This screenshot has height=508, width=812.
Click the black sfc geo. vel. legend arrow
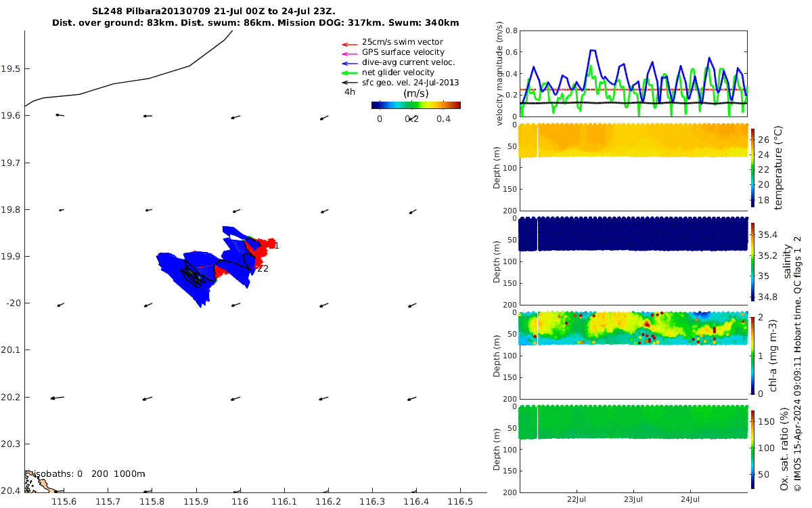349,83
